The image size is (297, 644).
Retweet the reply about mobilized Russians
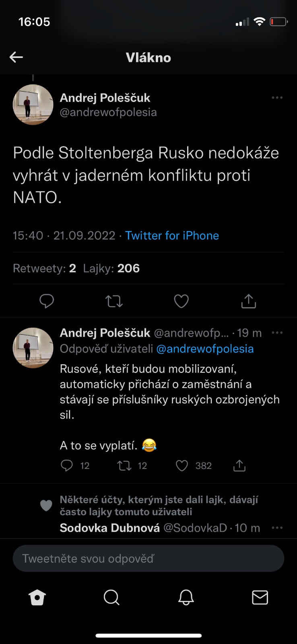124,466
